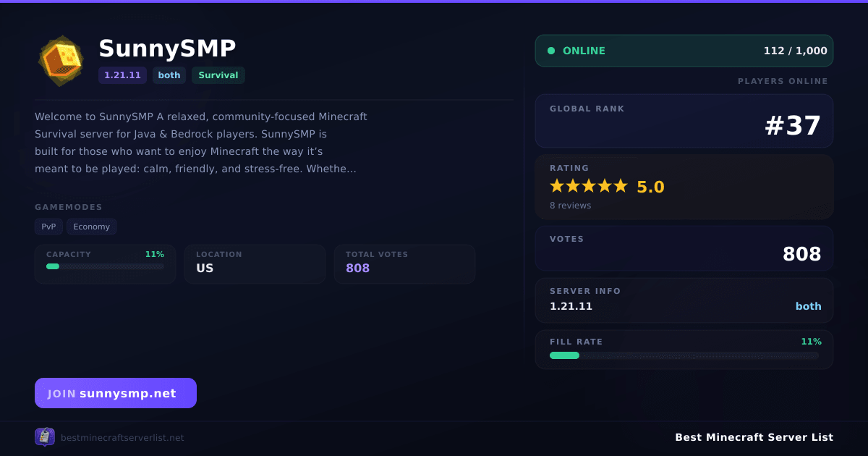Click the US location value
The height and width of the screenshot is (456, 868).
tap(205, 268)
